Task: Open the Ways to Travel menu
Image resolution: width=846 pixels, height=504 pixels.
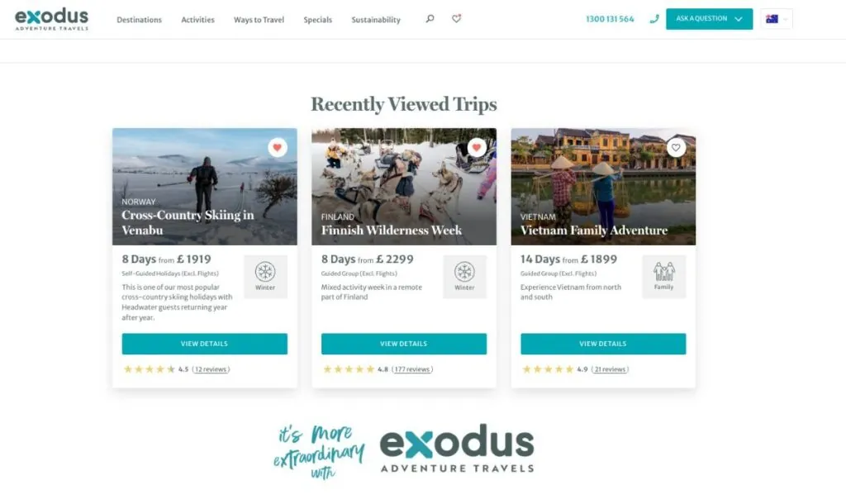Action: click(x=259, y=20)
